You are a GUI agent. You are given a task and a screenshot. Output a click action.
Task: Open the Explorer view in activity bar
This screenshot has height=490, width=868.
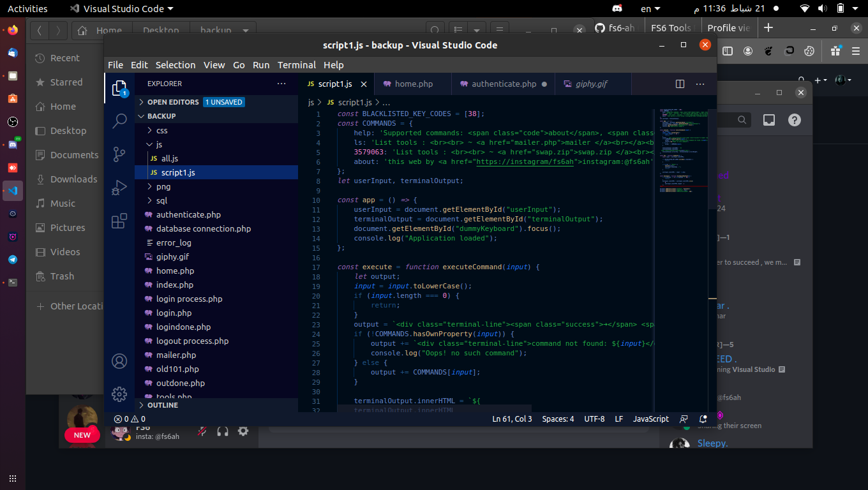(119, 89)
